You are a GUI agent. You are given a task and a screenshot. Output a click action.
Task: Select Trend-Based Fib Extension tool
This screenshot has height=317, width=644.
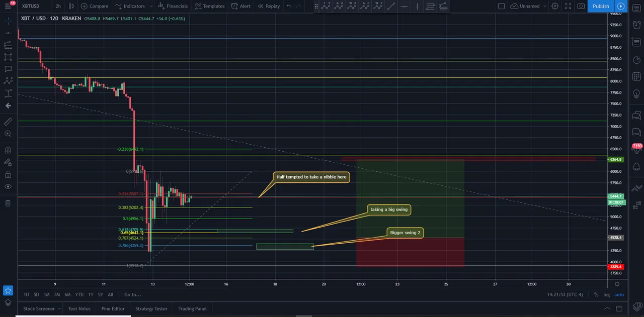tap(443, 6)
